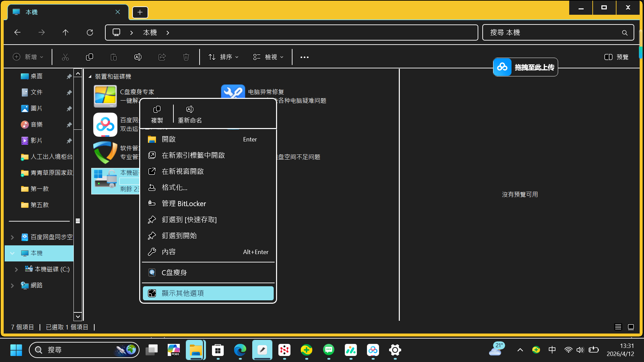Viewport: 644px width, 362px height.
Task: Choose 格式化... from context menu
Action: (208, 188)
